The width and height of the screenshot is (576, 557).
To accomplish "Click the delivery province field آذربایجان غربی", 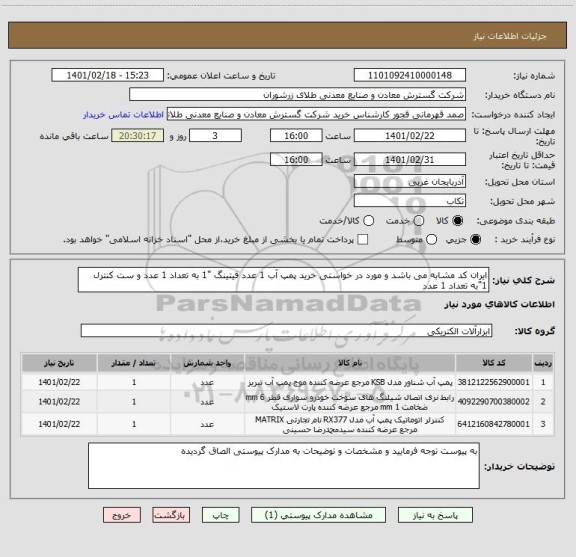I will pos(410,182).
